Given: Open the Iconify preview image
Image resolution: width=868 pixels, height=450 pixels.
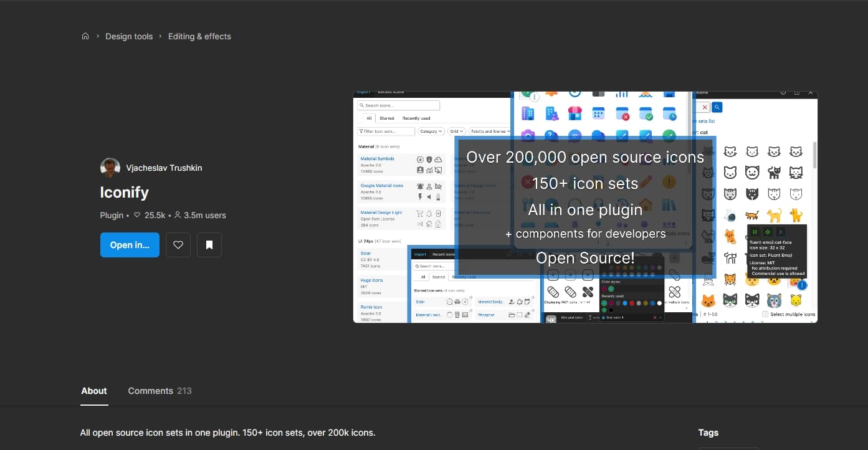Looking at the screenshot, I should pyautogui.click(x=585, y=207).
